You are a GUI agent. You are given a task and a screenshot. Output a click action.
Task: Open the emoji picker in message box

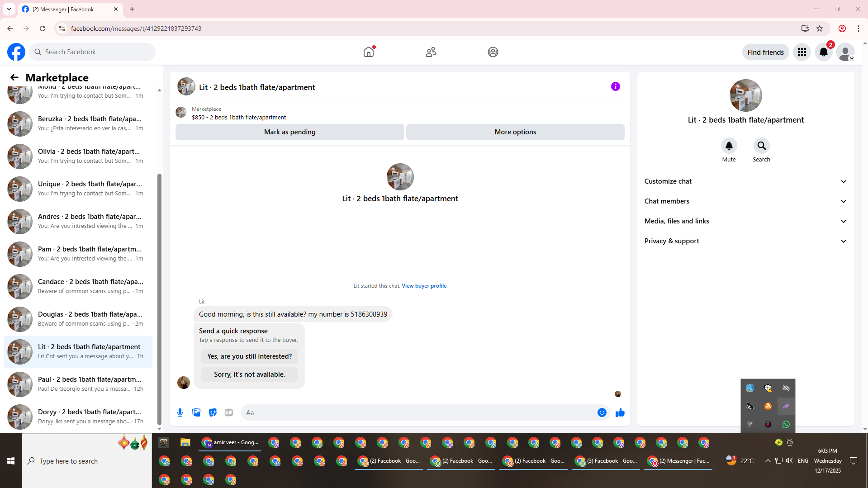click(x=602, y=412)
